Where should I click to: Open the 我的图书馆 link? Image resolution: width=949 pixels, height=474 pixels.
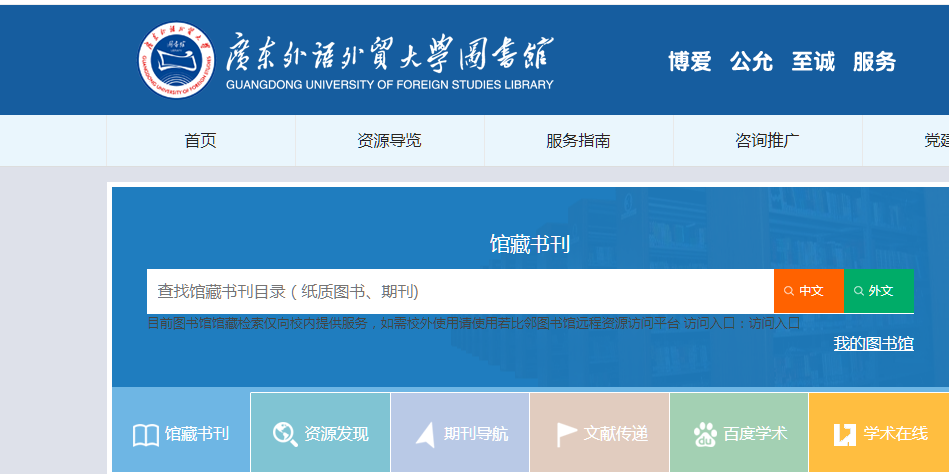(x=873, y=344)
